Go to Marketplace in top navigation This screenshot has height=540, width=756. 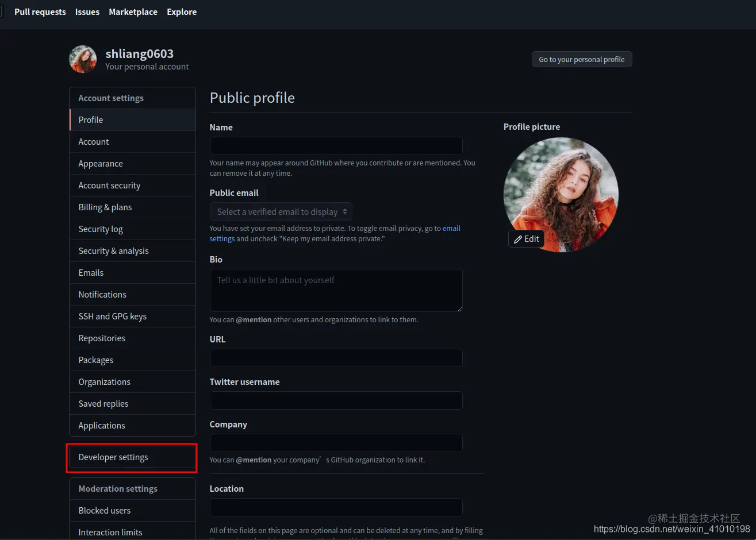(133, 11)
